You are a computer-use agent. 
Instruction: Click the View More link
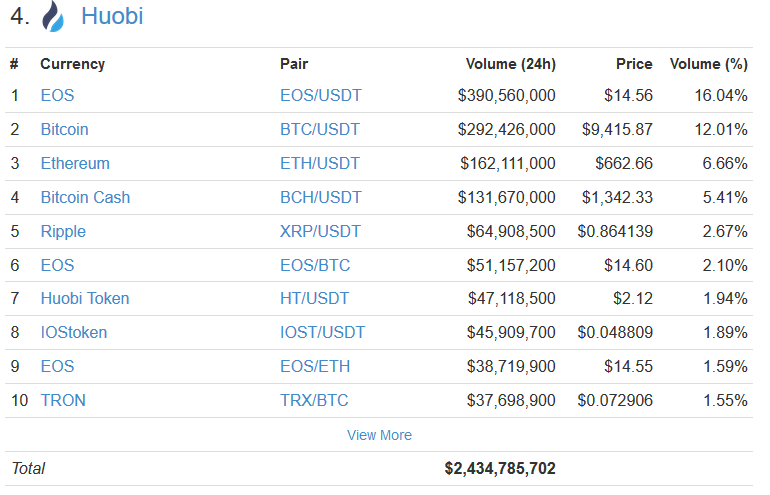click(379, 435)
